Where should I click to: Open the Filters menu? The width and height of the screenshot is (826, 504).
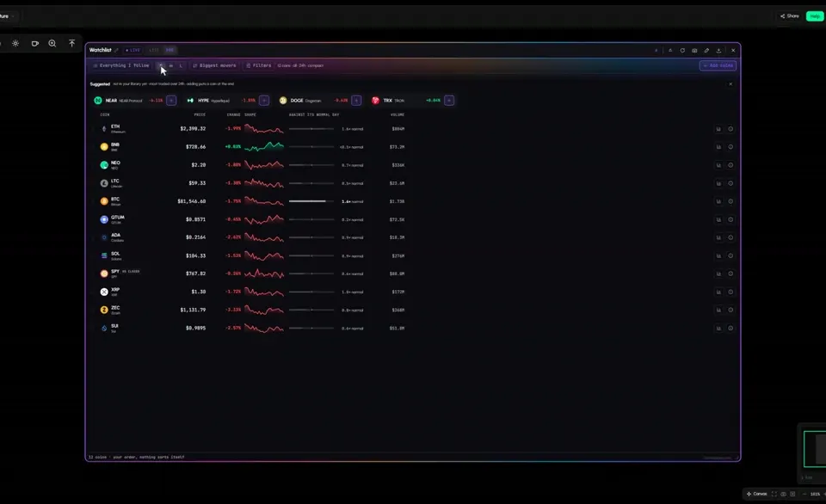point(259,65)
